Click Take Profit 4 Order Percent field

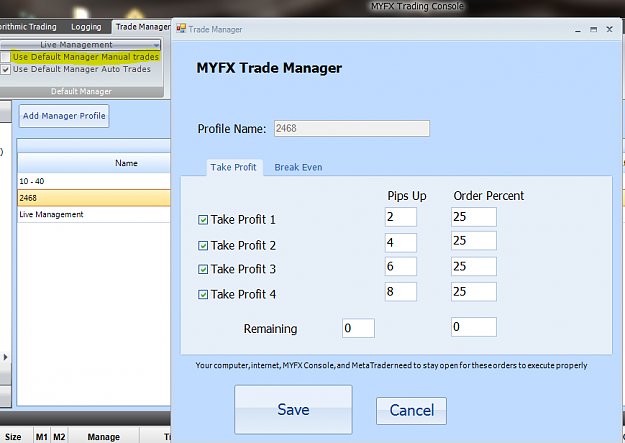click(474, 292)
